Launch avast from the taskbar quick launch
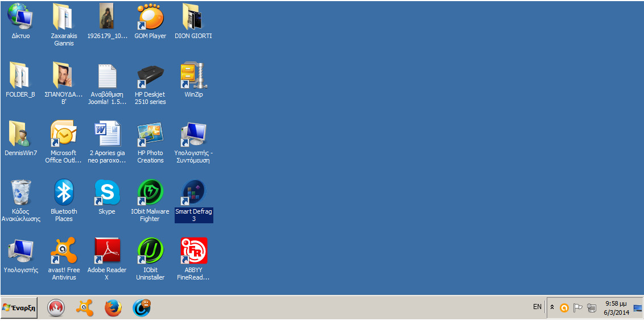Image resolution: width=644 pixels, height=321 pixels. 85,308
